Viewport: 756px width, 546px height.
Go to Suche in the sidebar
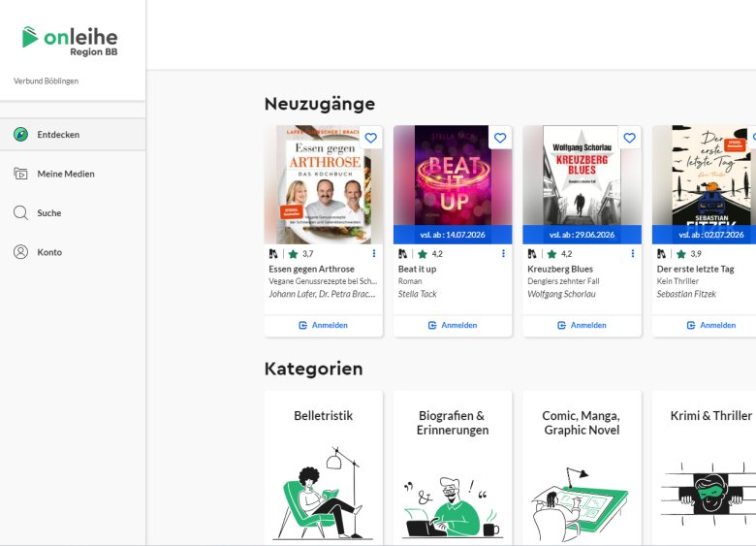(73, 212)
